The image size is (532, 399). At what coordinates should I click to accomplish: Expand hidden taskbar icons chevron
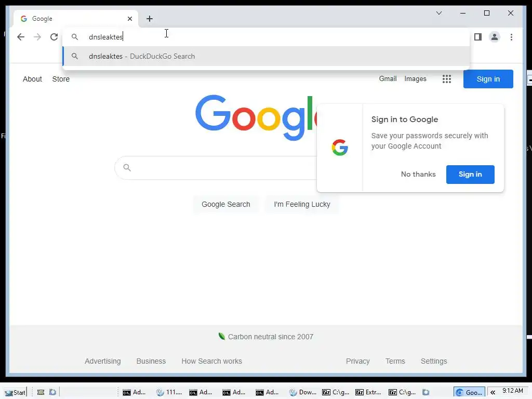tap(493, 392)
